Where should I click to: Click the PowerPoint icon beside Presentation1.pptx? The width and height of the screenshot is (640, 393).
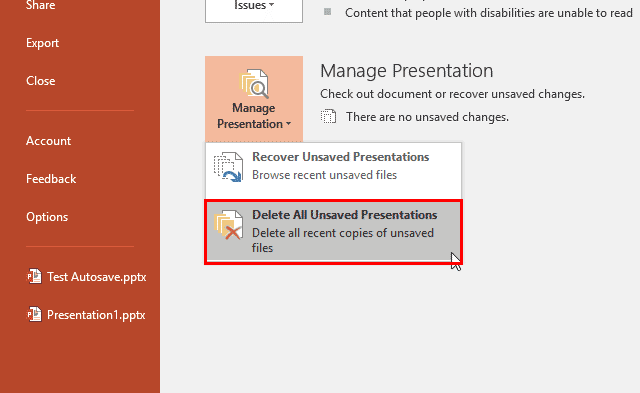(34, 315)
